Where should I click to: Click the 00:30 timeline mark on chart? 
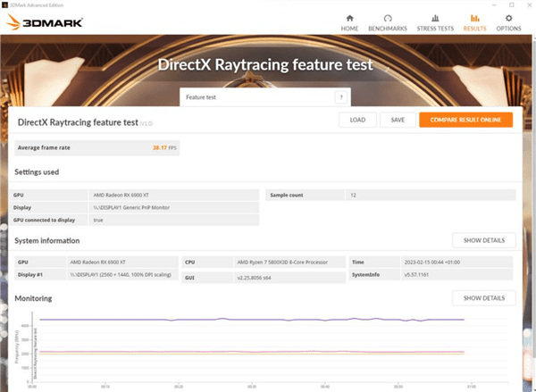(x=252, y=388)
